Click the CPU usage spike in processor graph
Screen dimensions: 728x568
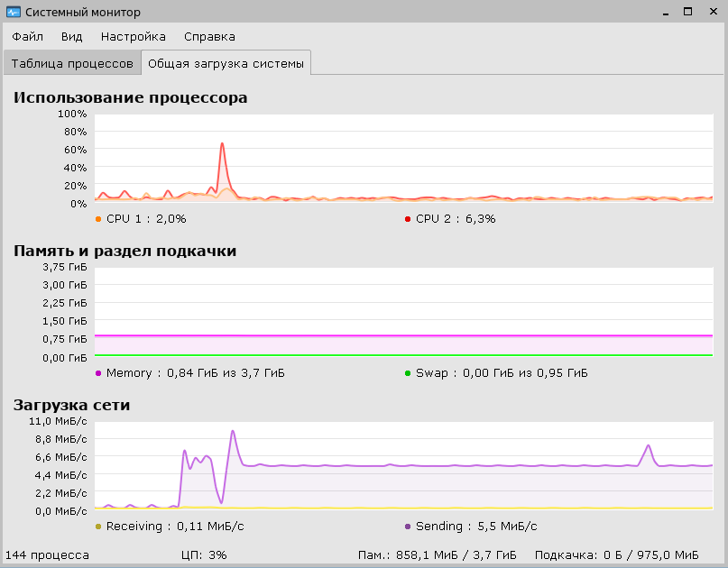[223, 145]
